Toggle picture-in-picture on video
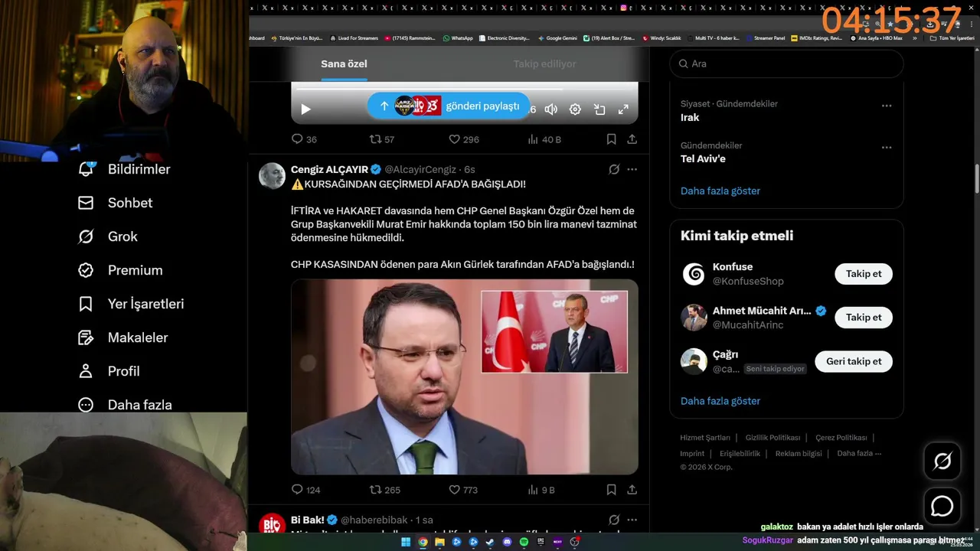Screen dimensions: 980x551 [x=599, y=109]
